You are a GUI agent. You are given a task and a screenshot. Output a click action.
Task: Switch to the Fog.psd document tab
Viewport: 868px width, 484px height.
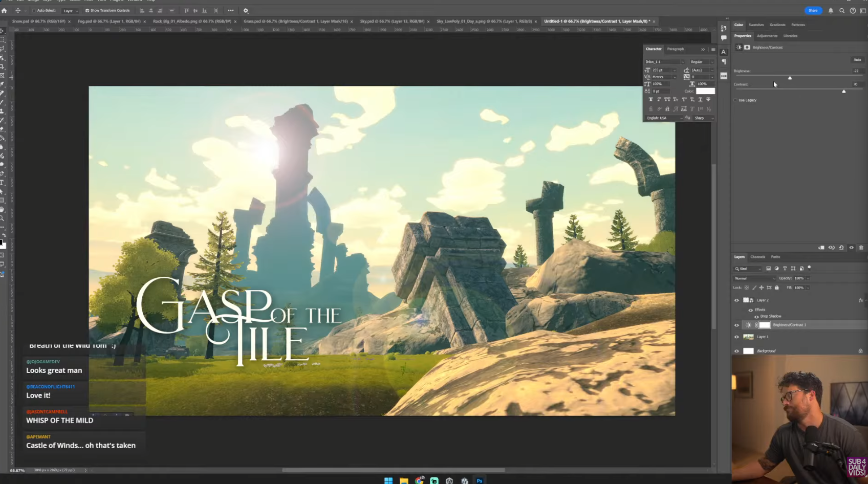click(x=108, y=21)
